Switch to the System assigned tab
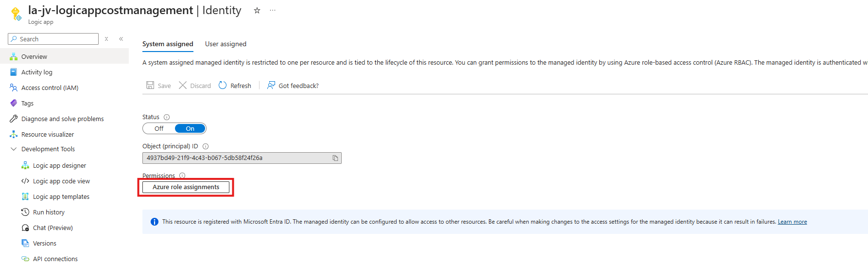868x265 pixels. pyautogui.click(x=168, y=44)
